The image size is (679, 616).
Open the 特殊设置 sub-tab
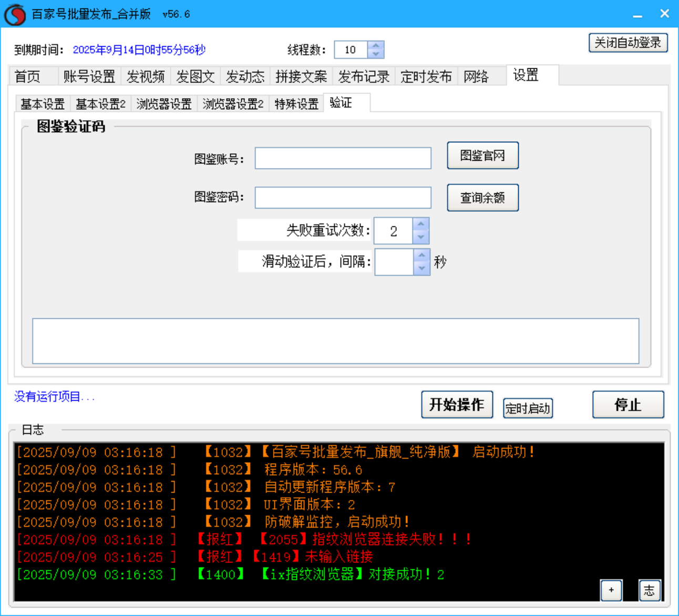[x=295, y=103]
